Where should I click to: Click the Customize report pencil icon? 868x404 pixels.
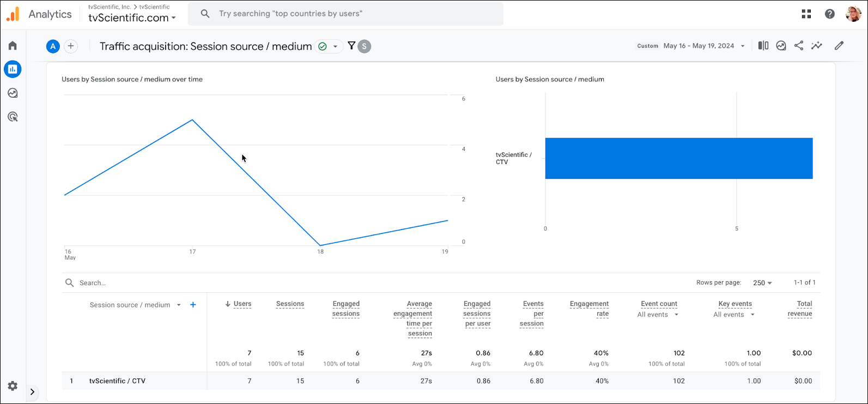click(839, 46)
